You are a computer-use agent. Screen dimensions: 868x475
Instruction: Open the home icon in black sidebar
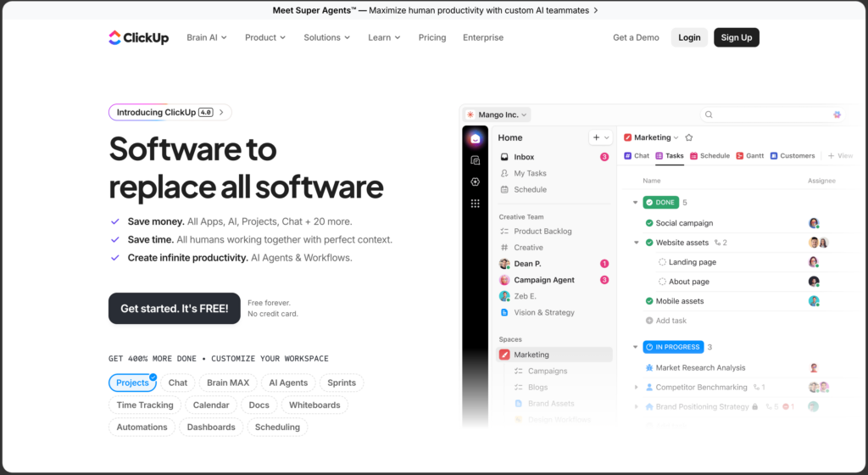click(x=475, y=139)
